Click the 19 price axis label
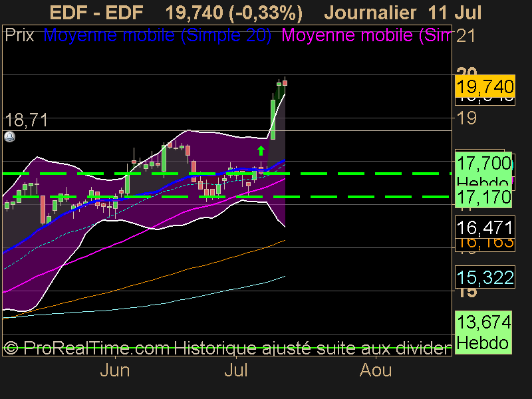 [467, 118]
